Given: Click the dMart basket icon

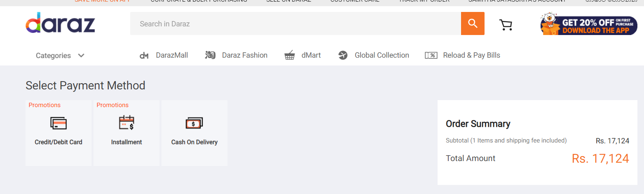Looking at the screenshot, I should coord(290,55).
